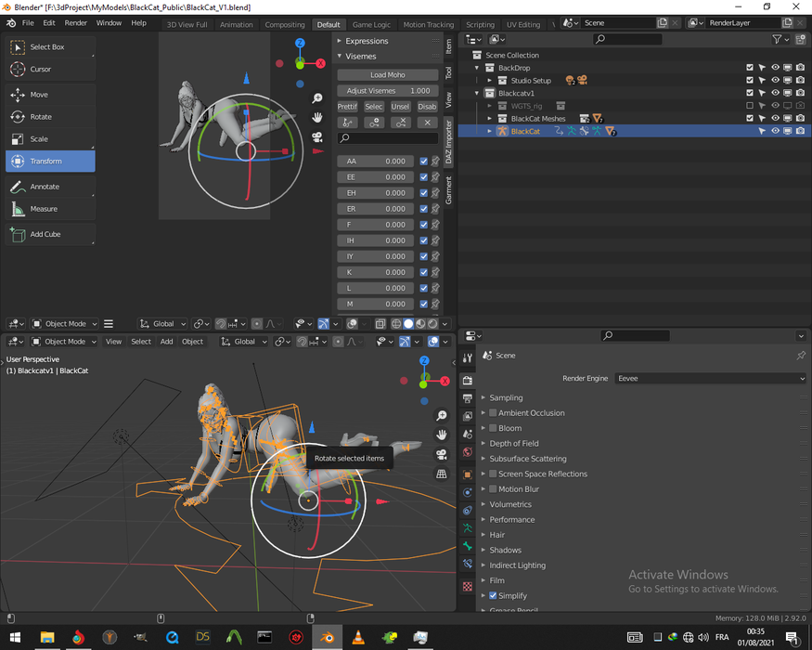Activate the Annotate tool
Viewport: 812px width, 650px height.
pyautogui.click(x=50, y=187)
